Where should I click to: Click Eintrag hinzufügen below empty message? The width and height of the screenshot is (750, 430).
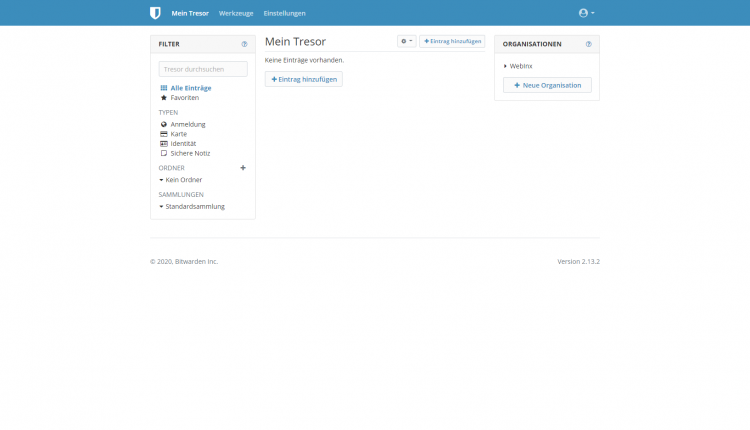[x=303, y=79]
